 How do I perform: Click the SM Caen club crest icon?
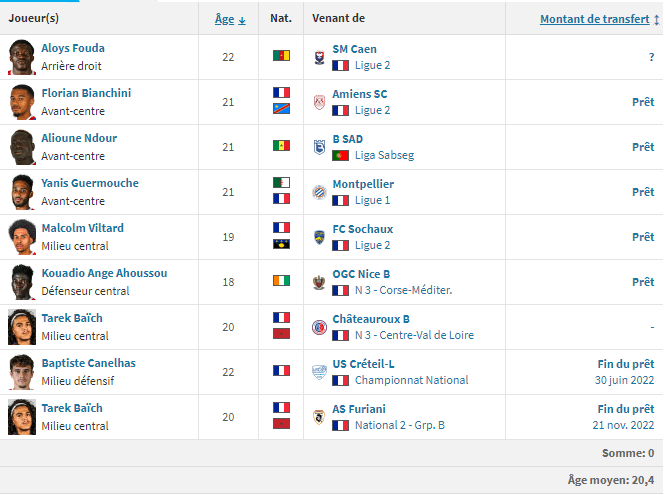point(319,57)
